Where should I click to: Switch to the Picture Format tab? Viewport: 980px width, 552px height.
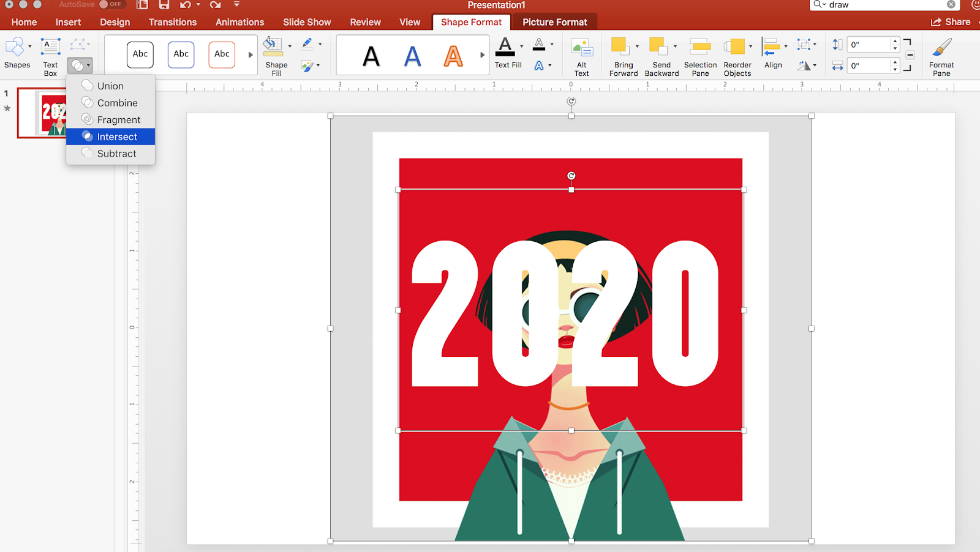tap(554, 21)
